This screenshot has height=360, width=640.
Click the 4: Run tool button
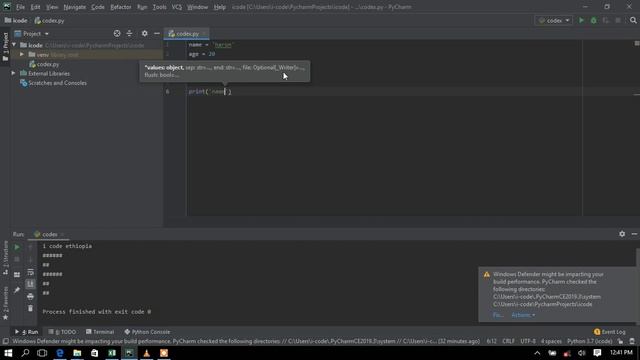point(27,332)
